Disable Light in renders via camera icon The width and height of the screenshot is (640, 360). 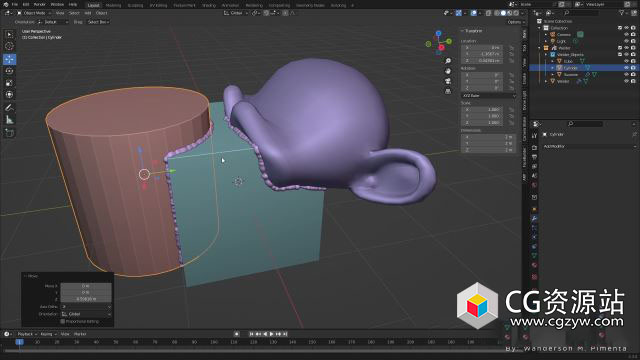(x=633, y=41)
